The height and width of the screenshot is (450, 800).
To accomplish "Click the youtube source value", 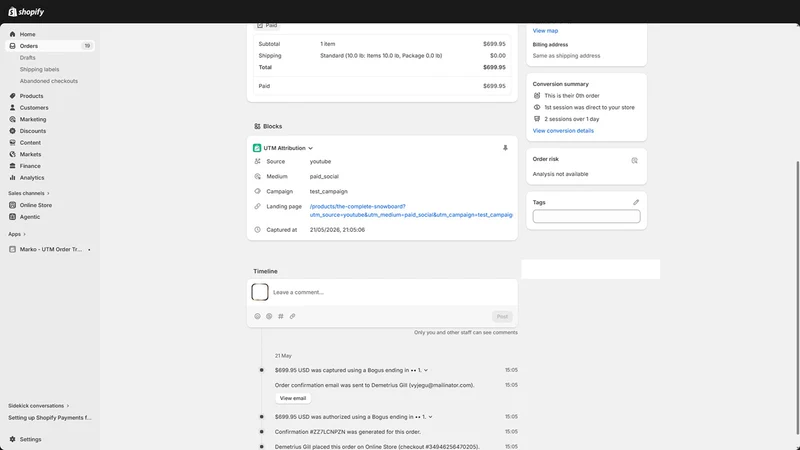I will tap(320, 161).
